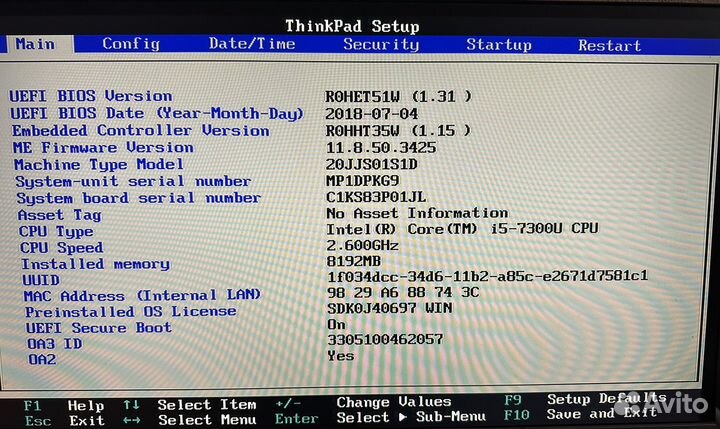This screenshot has width=720, height=429.
Task: Select the OA2 label
Action: [42, 359]
